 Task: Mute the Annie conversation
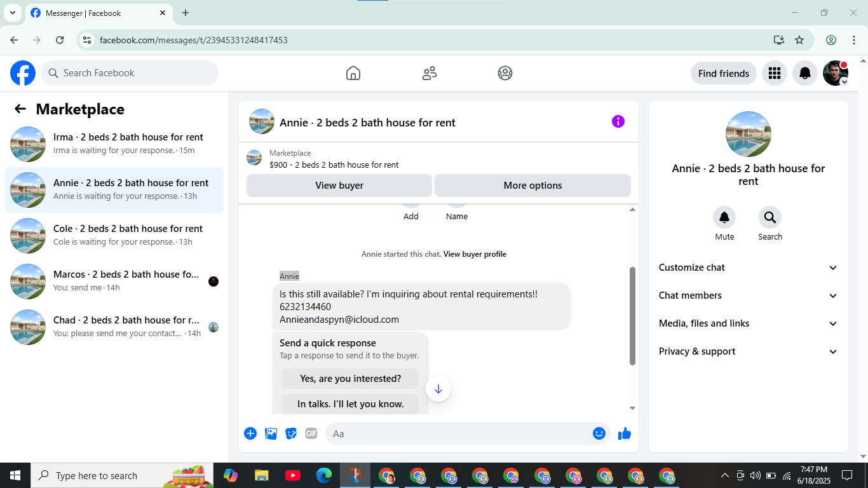tap(724, 218)
